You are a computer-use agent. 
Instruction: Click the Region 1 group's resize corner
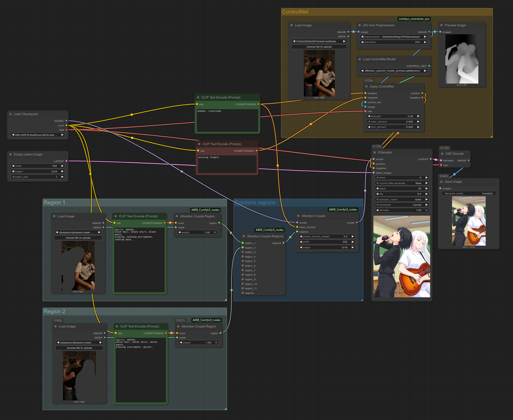pyautogui.click(x=225, y=300)
